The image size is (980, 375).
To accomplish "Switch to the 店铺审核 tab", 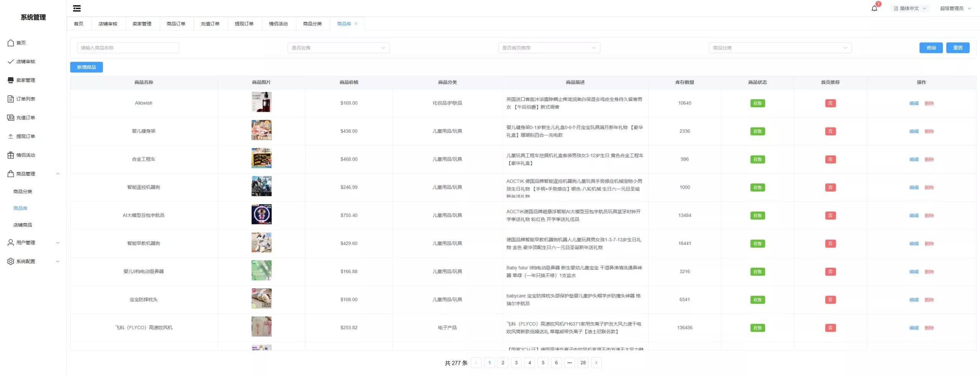I will pos(108,24).
